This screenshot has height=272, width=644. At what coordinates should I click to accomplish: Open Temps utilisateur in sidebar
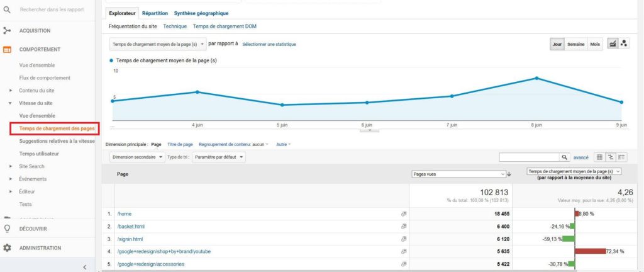pyautogui.click(x=39, y=154)
